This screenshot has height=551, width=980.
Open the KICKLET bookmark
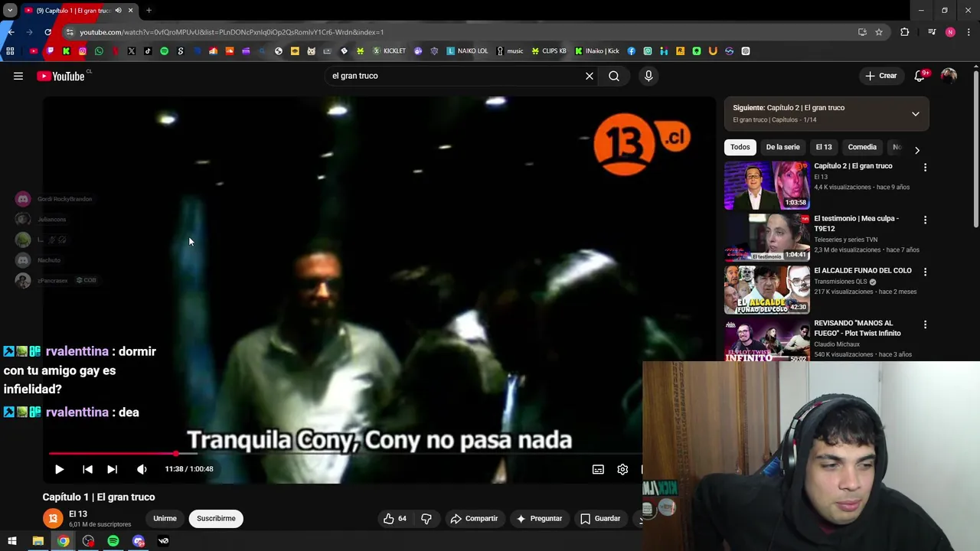coord(390,51)
